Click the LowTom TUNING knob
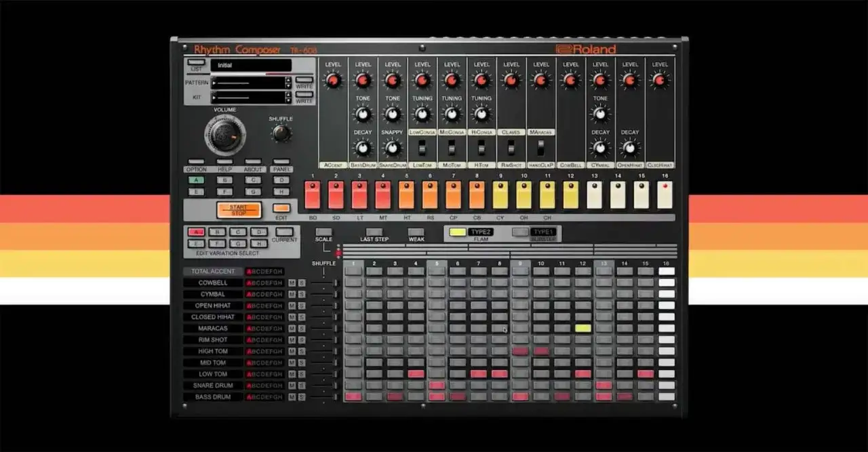The height and width of the screenshot is (452, 868). [x=422, y=114]
